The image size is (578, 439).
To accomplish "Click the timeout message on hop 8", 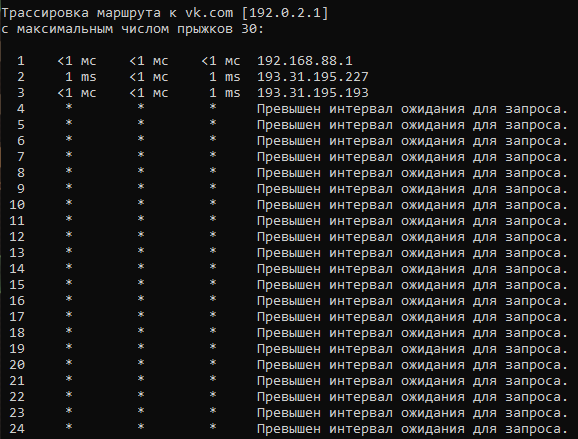I will [412, 173].
